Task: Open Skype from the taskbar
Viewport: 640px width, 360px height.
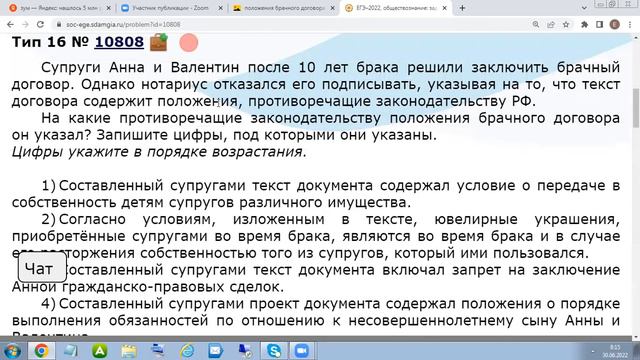Action: pos(274,351)
